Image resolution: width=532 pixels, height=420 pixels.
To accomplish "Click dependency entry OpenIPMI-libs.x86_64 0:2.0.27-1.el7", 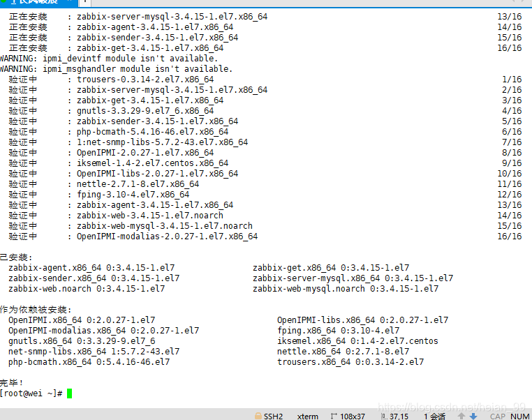I will click(x=363, y=320).
